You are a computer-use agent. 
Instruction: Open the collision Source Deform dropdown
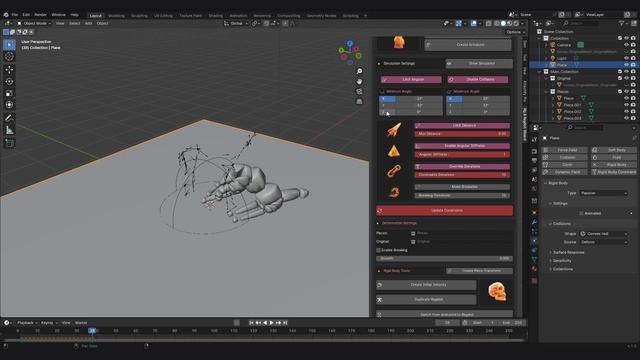603,242
